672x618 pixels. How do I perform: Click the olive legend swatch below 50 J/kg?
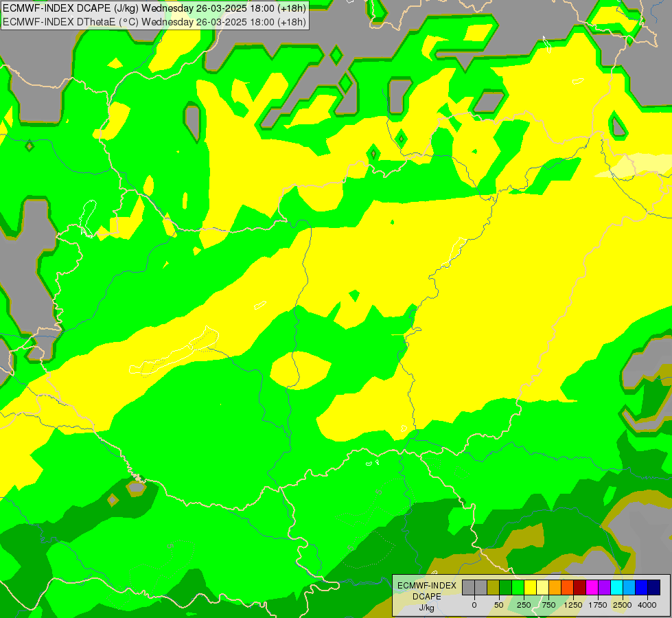(494, 587)
